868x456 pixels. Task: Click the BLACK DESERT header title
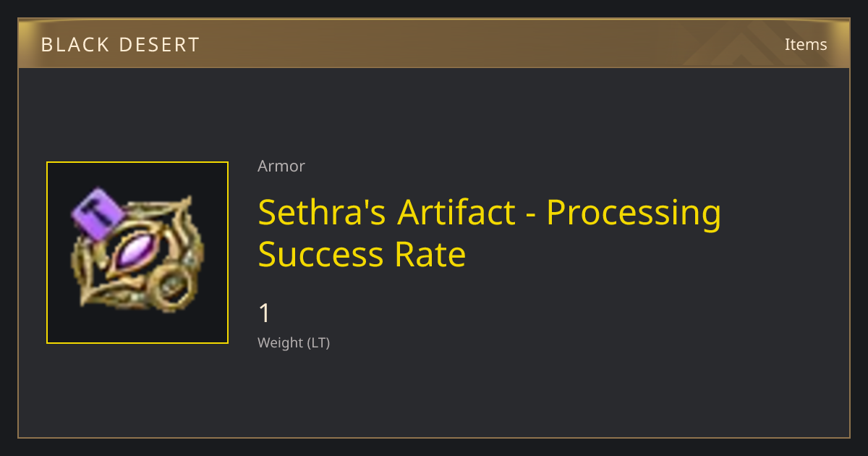pyautogui.click(x=120, y=45)
